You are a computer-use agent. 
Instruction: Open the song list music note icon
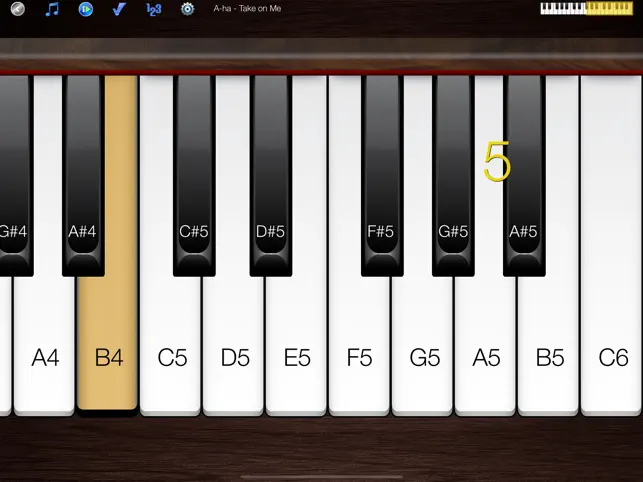point(52,9)
